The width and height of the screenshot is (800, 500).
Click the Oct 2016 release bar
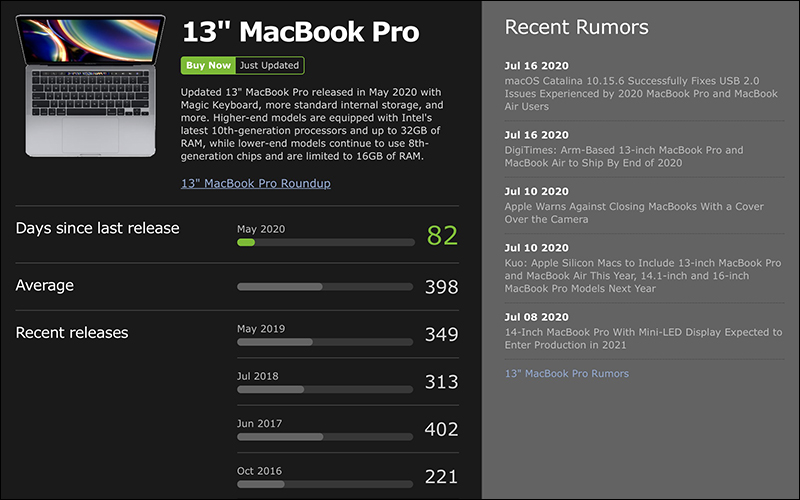325,484
